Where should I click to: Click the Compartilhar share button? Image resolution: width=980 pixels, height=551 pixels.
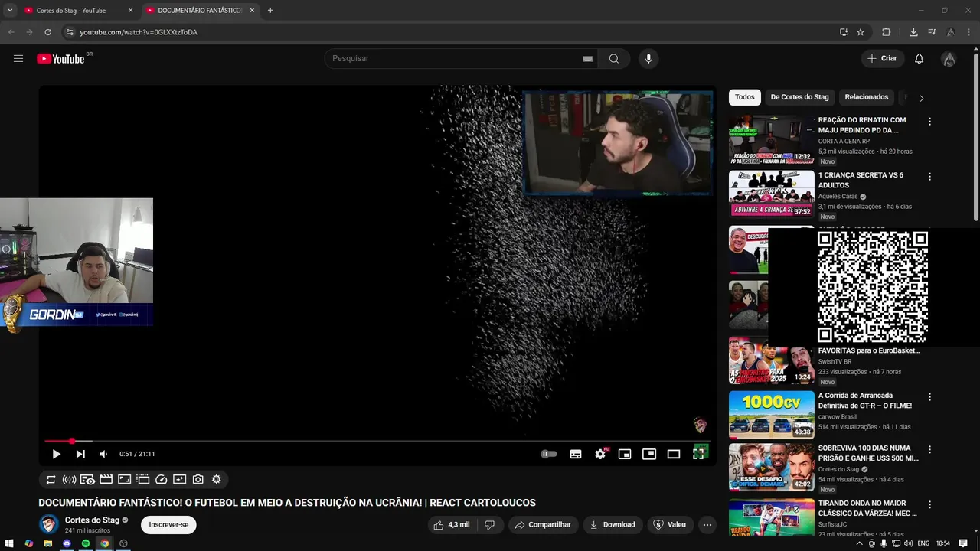click(543, 525)
